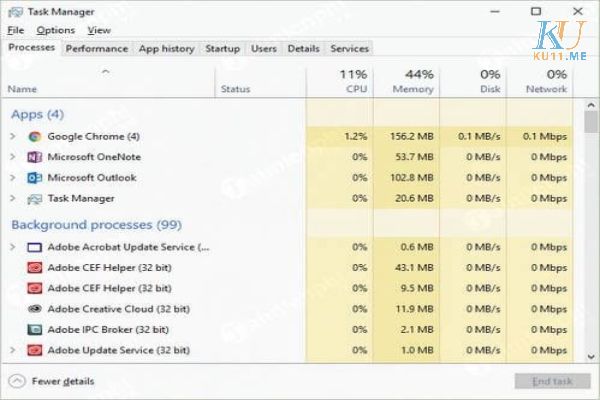600x400 pixels.
Task: Click the Adobe Acrobat Update Service icon
Action: click(34, 247)
